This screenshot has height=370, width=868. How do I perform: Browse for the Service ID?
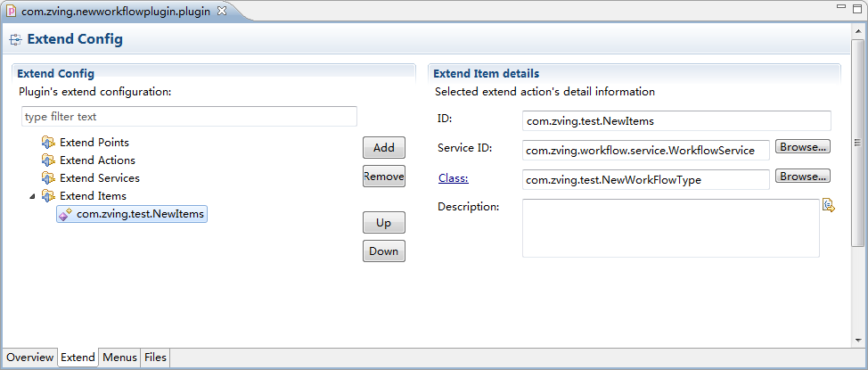802,147
